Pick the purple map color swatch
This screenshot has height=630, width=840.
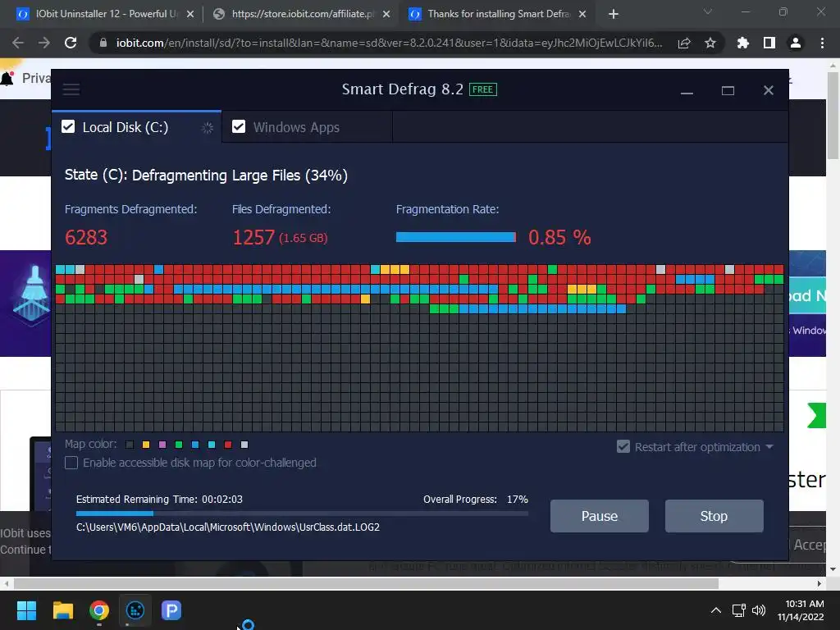(x=162, y=445)
